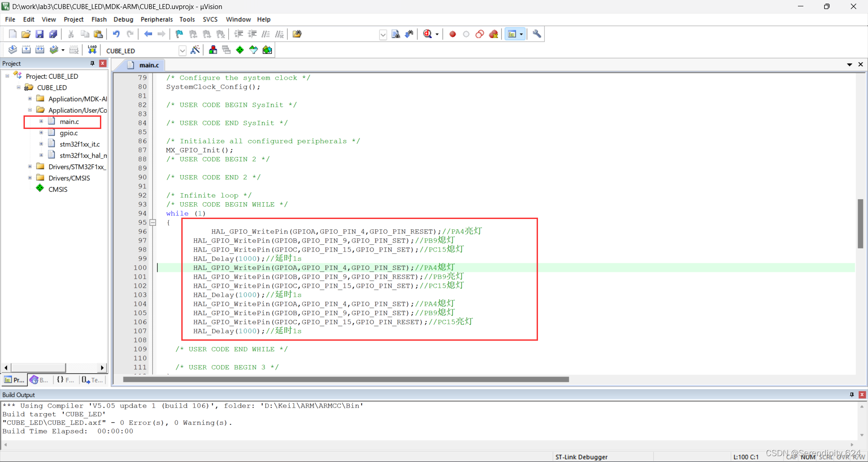
Task: Uncomment the selection
Action: point(279,34)
